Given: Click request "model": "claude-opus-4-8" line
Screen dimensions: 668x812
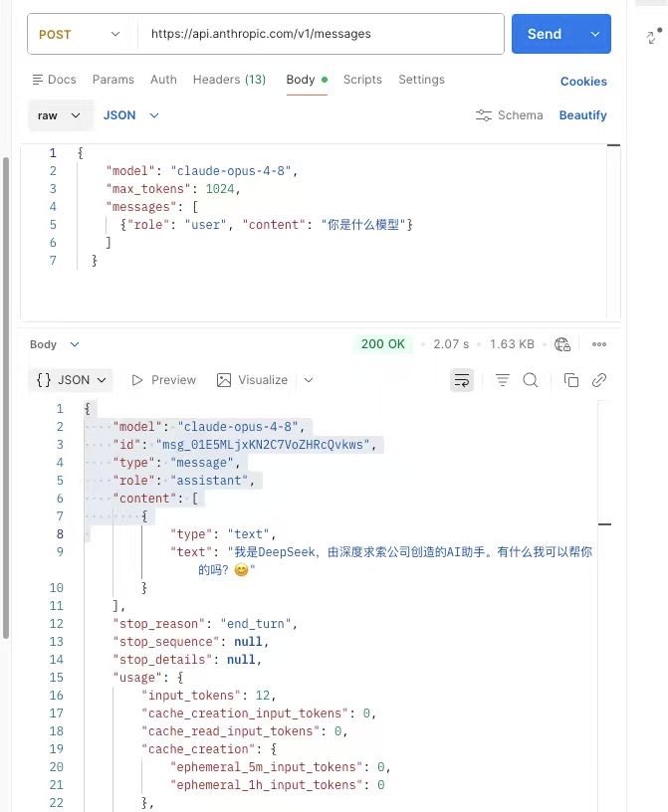Looking at the screenshot, I should [202, 171].
